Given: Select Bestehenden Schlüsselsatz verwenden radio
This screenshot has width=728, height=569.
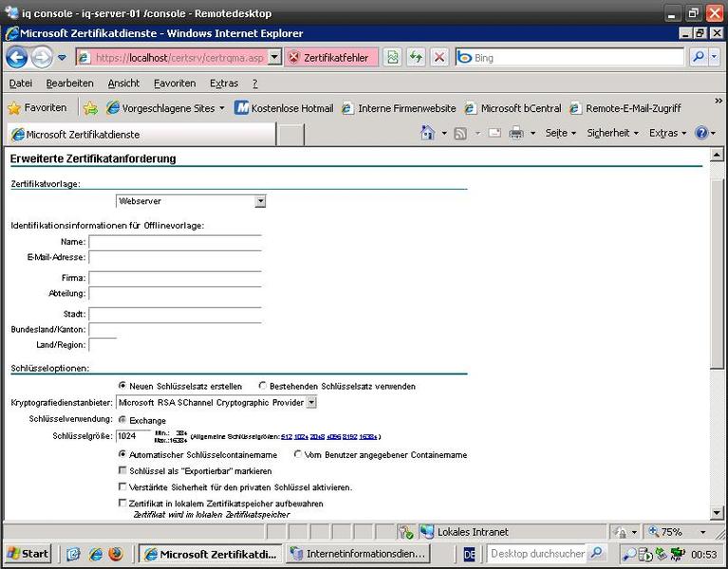Looking at the screenshot, I should click(x=263, y=386).
